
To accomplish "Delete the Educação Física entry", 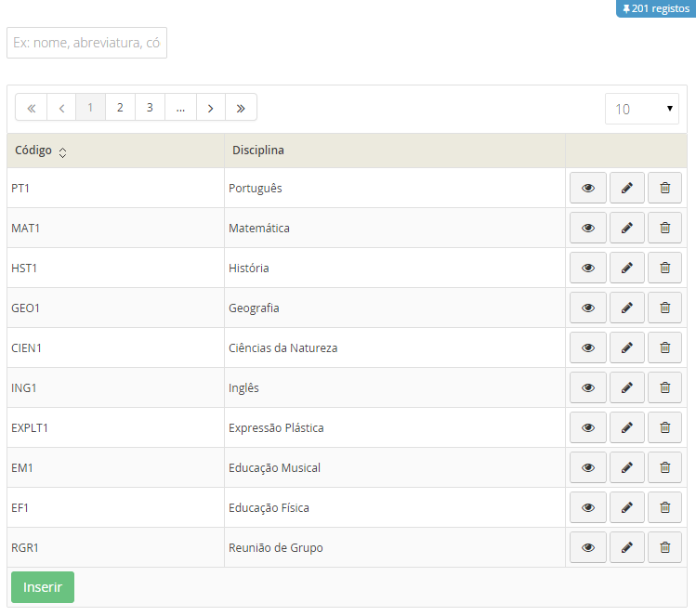I will (664, 507).
